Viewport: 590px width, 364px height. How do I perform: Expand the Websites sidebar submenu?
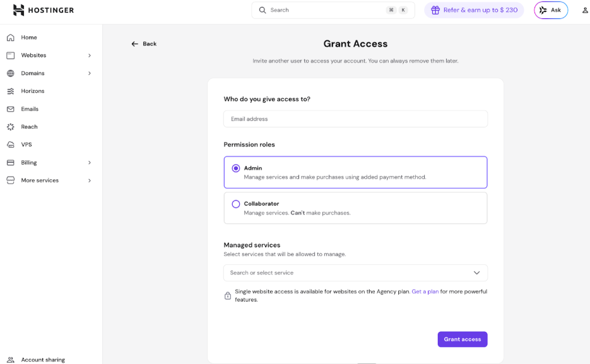click(x=90, y=56)
